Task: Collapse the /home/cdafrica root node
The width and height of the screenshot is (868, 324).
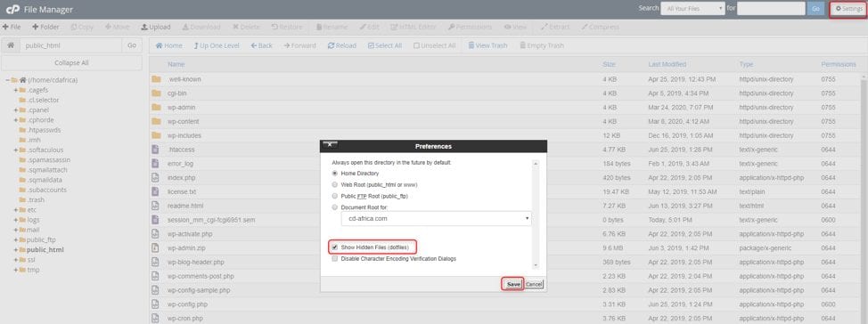Action: coord(8,80)
